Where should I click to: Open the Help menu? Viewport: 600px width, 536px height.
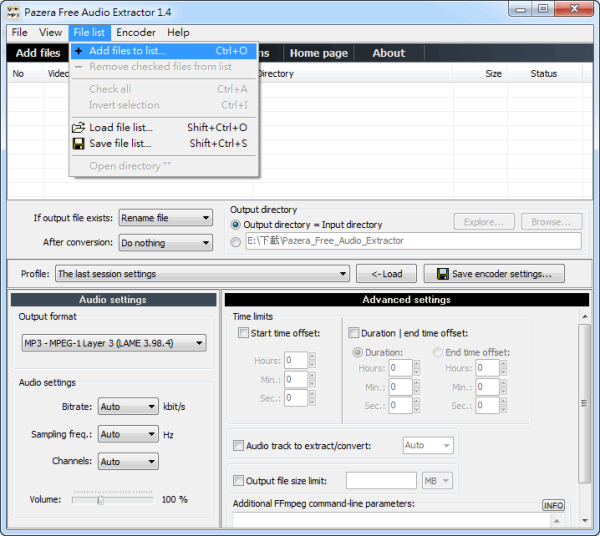[178, 33]
